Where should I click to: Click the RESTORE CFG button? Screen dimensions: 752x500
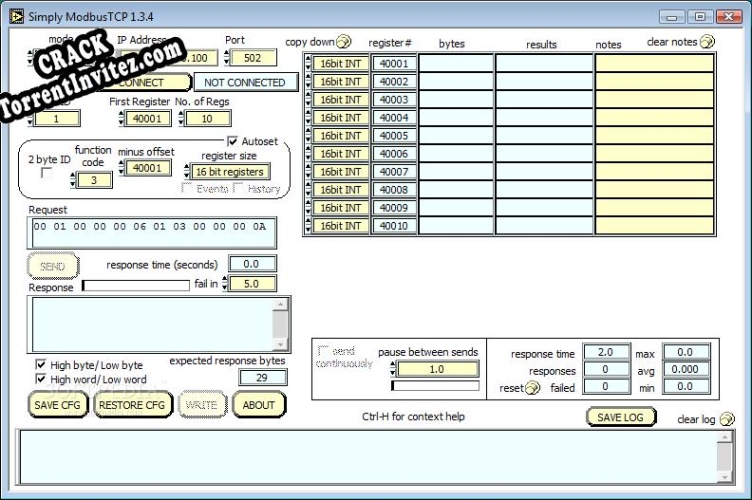point(132,405)
